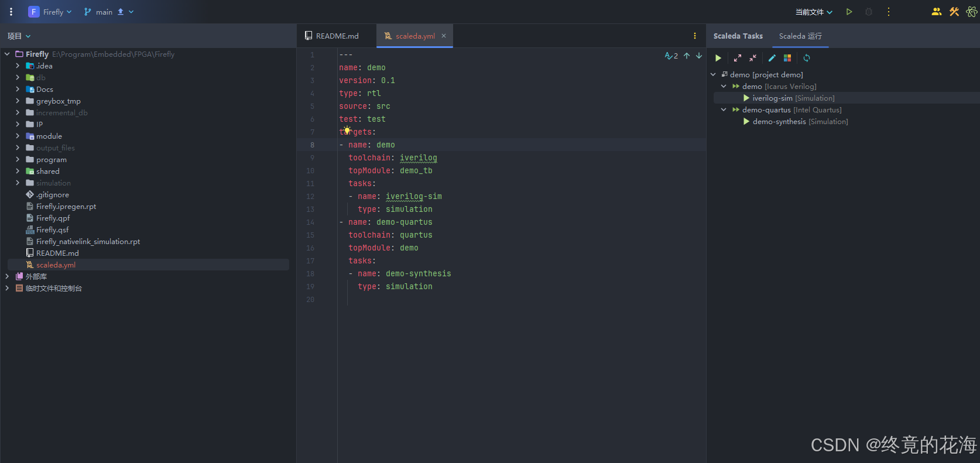The width and height of the screenshot is (980, 463).
Task: Open README.md in project tree
Action: click(57, 253)
